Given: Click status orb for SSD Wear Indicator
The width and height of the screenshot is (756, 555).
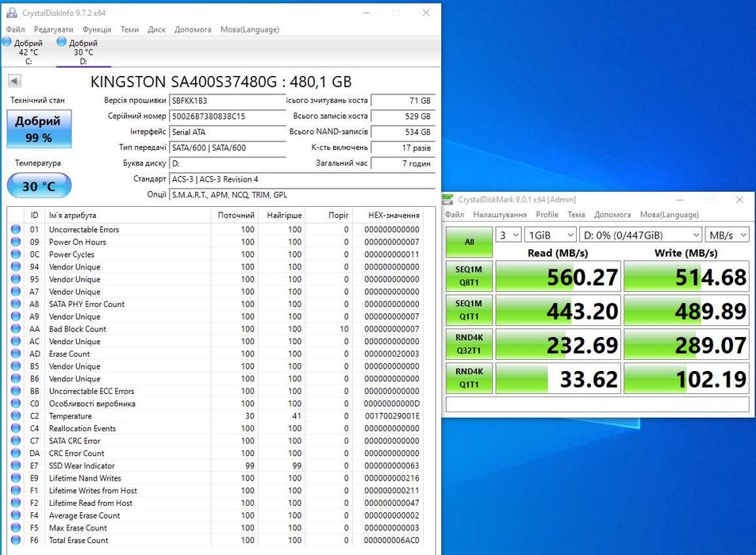Looking at the screenshot, I should 16,466.
